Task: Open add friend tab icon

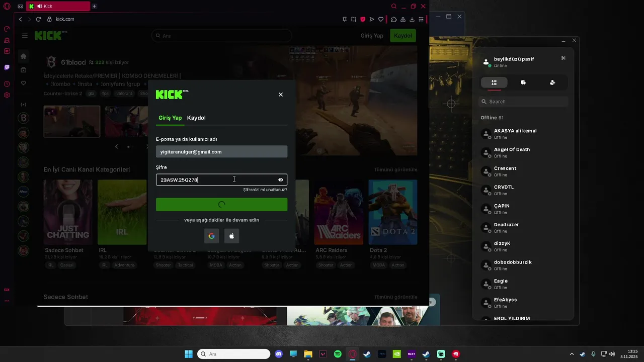Action: (x=552, y=82)
